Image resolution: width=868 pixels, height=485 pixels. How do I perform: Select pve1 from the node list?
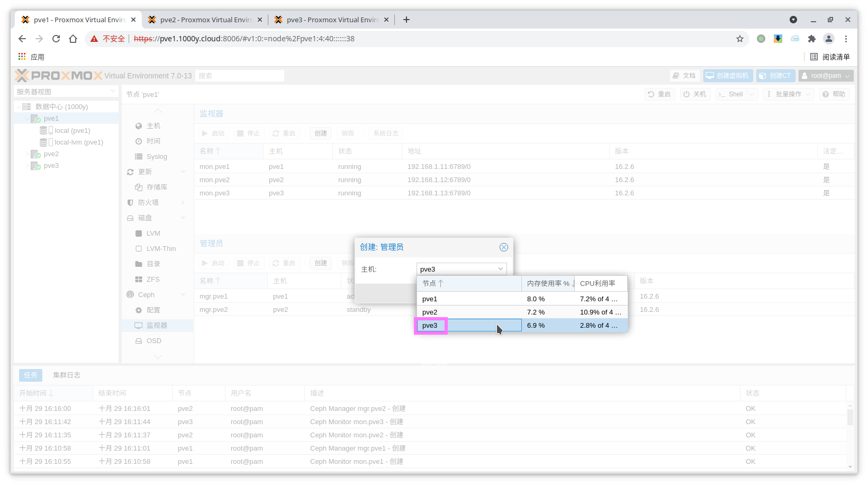click(x=430, y=299)
